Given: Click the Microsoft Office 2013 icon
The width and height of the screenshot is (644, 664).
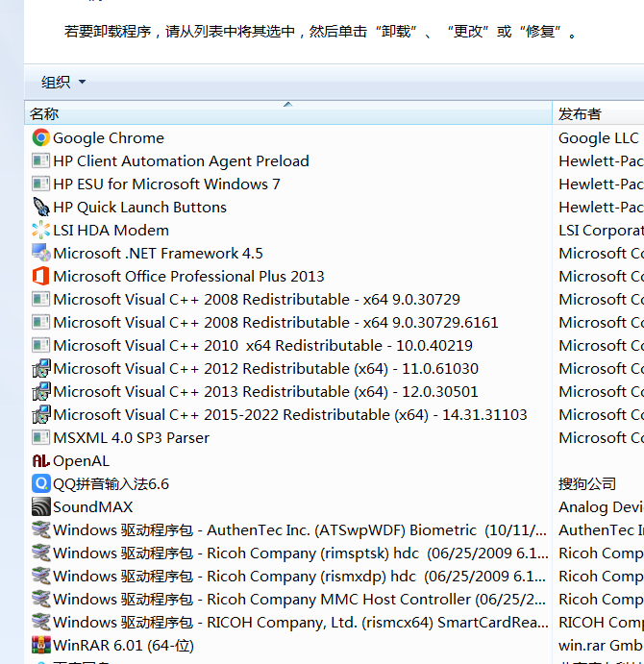Looking at the screenshot, I should click(40, 276).
